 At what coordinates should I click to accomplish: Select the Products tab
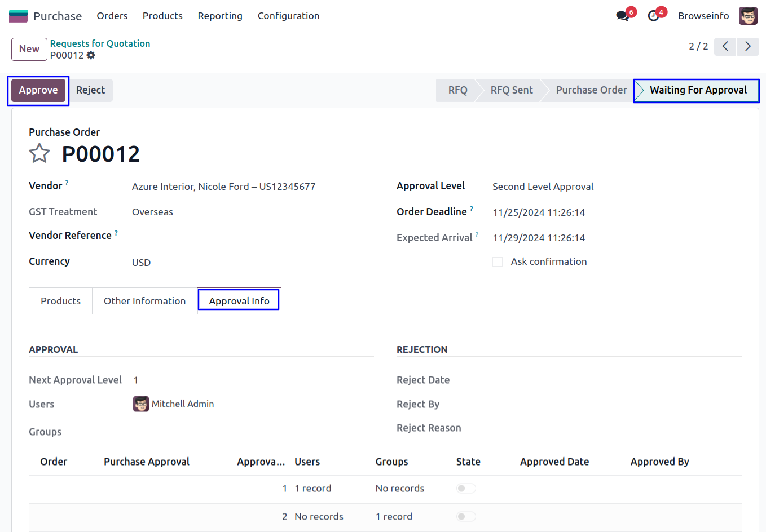pyautogui.click(x=60, y=301)
